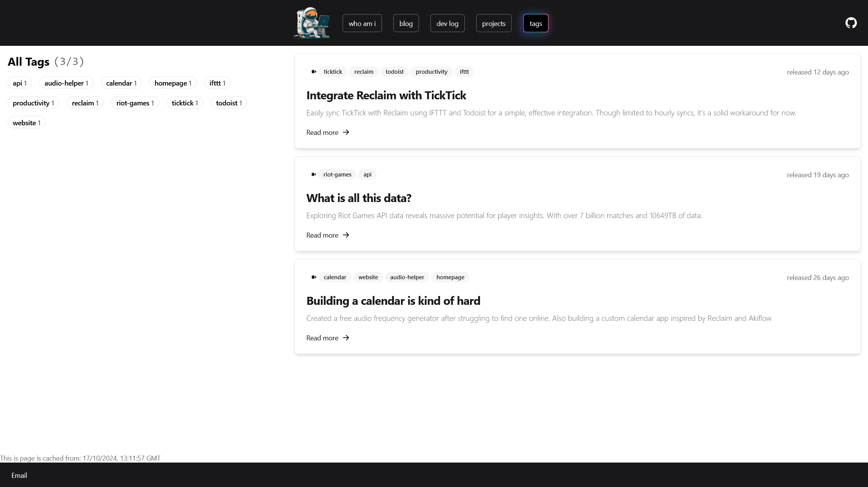The width and height of the screenshot is (868, 487).
Task: Open the GitHub profile icon
Action: [x=851, y=23]
